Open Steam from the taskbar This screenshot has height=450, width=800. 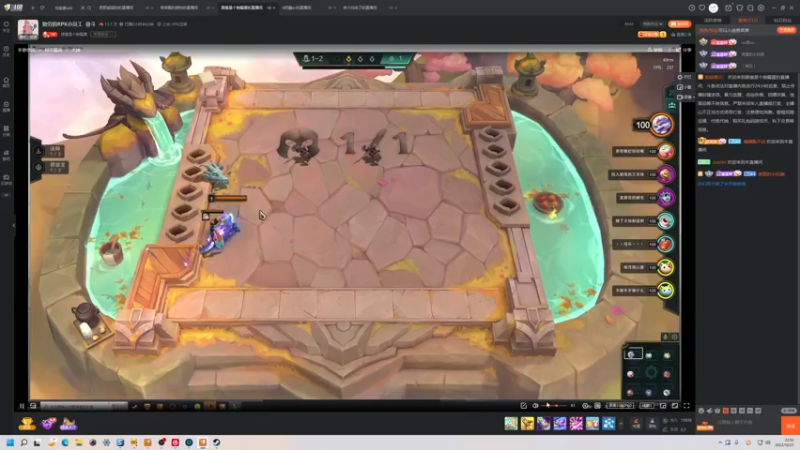coord(216,442)
